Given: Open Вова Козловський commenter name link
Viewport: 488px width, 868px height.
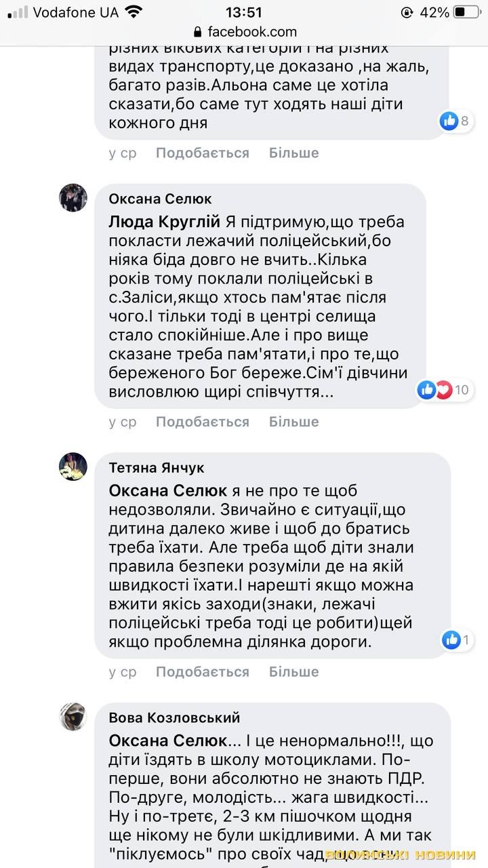Looking at the screenshot, I should (x=175, y=717).
